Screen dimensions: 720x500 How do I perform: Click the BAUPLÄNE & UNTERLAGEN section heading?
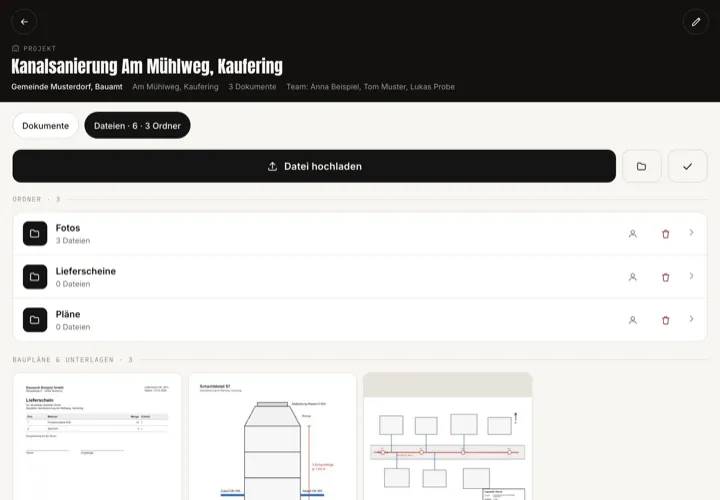(73, 360)
